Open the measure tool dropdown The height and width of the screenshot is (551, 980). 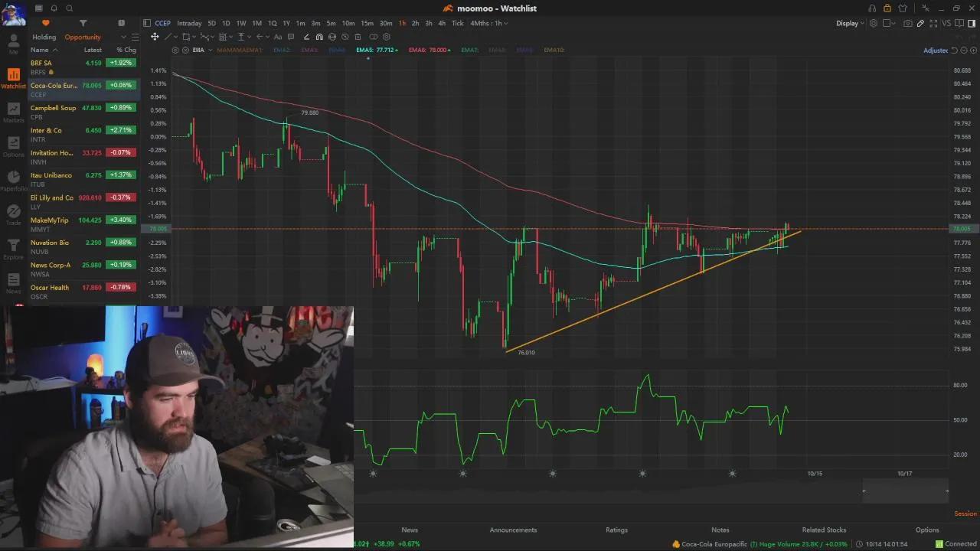[x=250, y=37]
